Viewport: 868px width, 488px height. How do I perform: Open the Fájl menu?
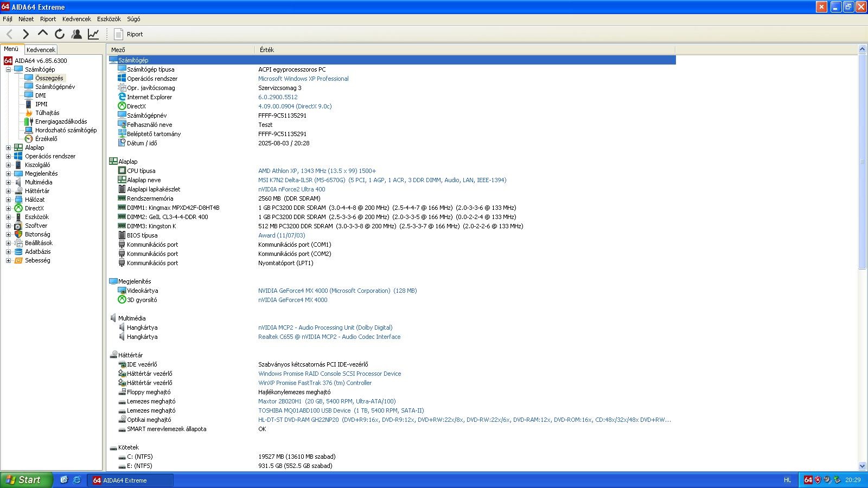click(8, 19)
